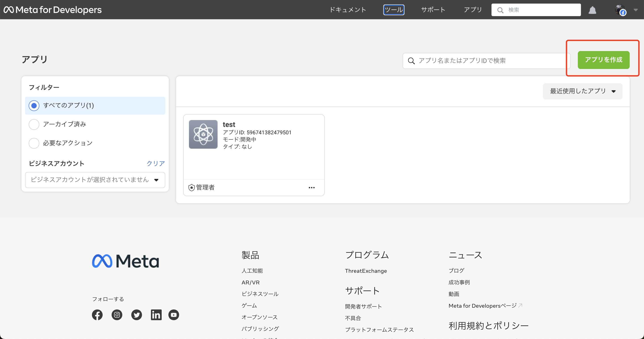This screenshot has width=644, height=339.
Task: Open the ツール menu
Action: click(394, 10)
